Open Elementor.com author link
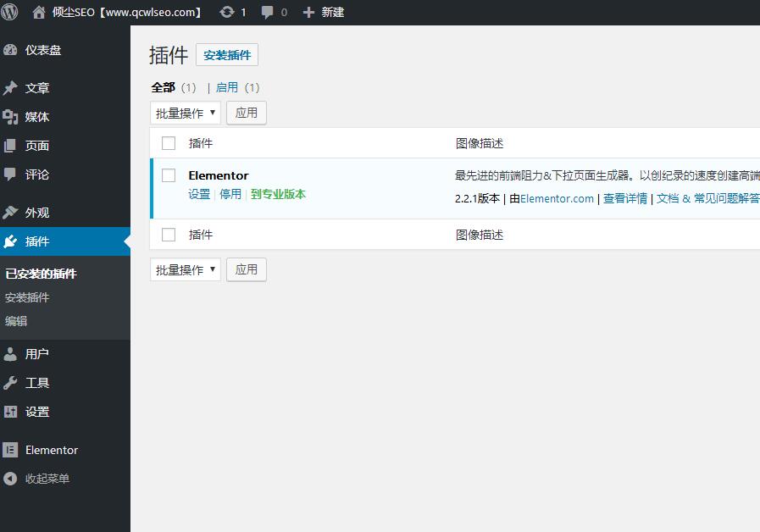760x532 pixels. 557,198
